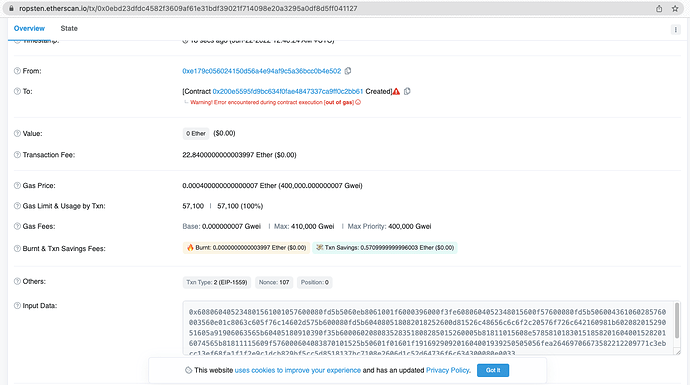The width and height of the screenshot is (690, 385).
Task: Click the Input Data box scrollbar
Action: [x=677, y=320]
